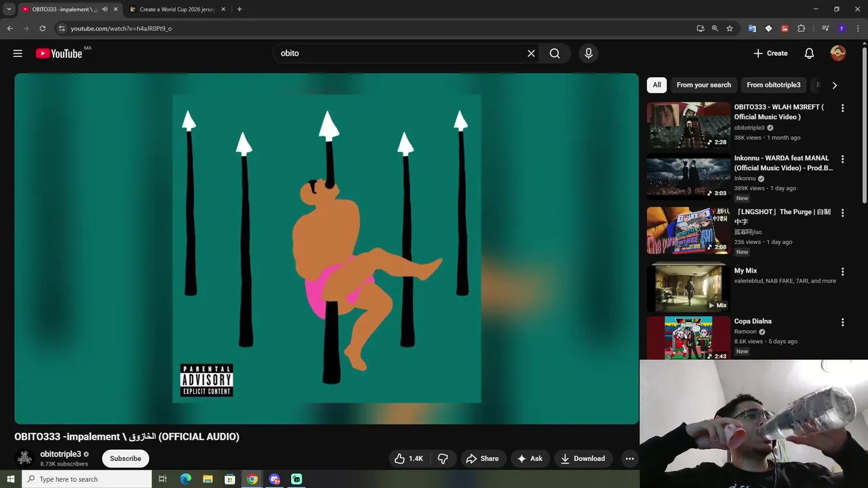Run search with magnifier button
Screen dimensions: 868x488
click(555, 54)
